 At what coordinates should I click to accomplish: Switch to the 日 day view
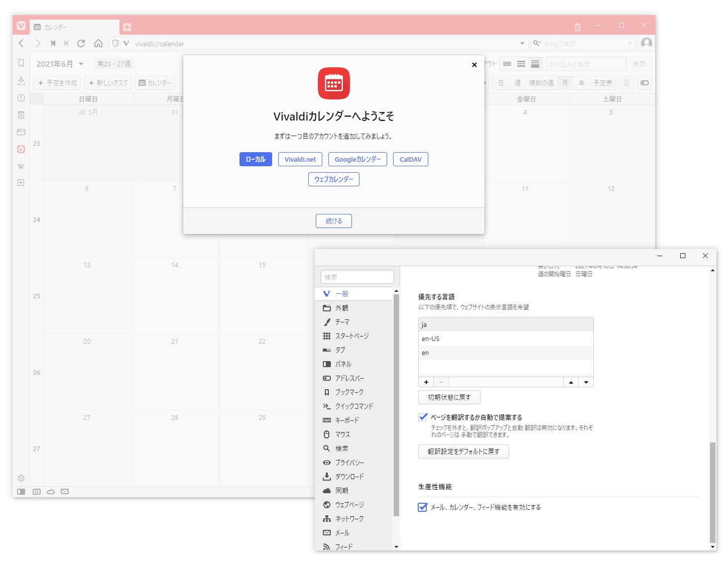tap(501, 83)
